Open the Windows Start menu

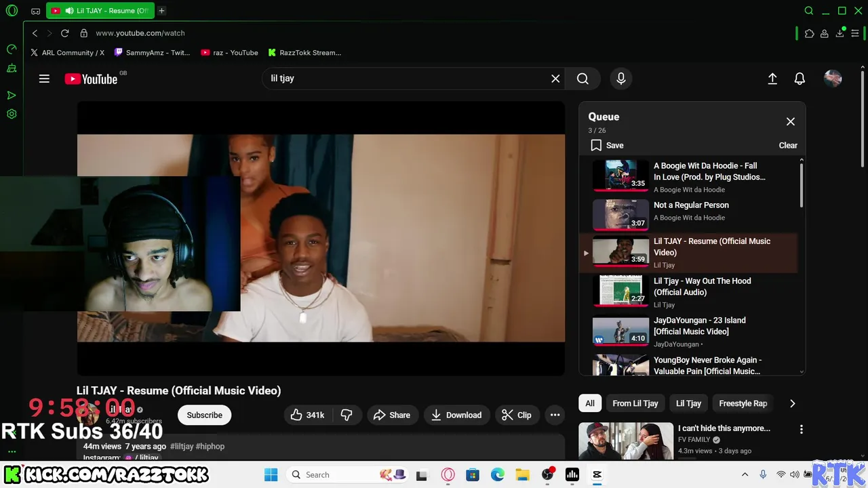(271, 474)
